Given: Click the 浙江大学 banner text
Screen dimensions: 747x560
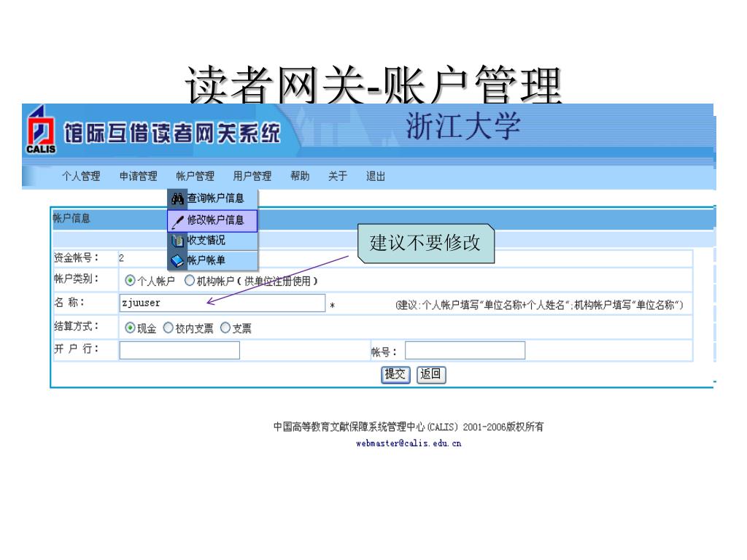Looking at the screenshot, I should click(463, 126).
